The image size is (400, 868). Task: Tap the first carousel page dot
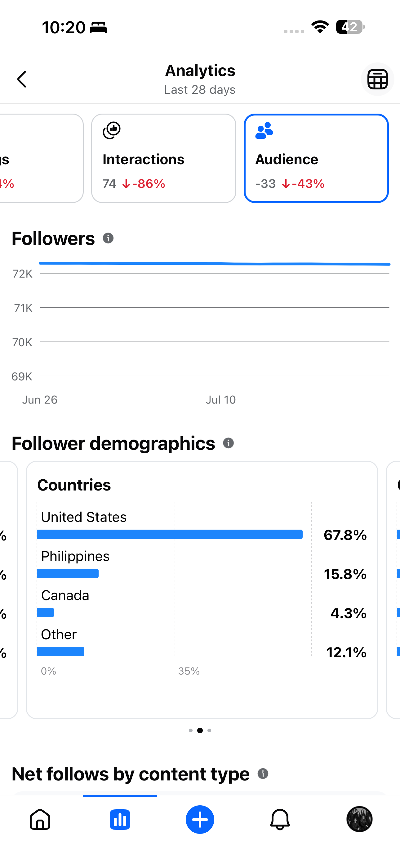point(191,730)
